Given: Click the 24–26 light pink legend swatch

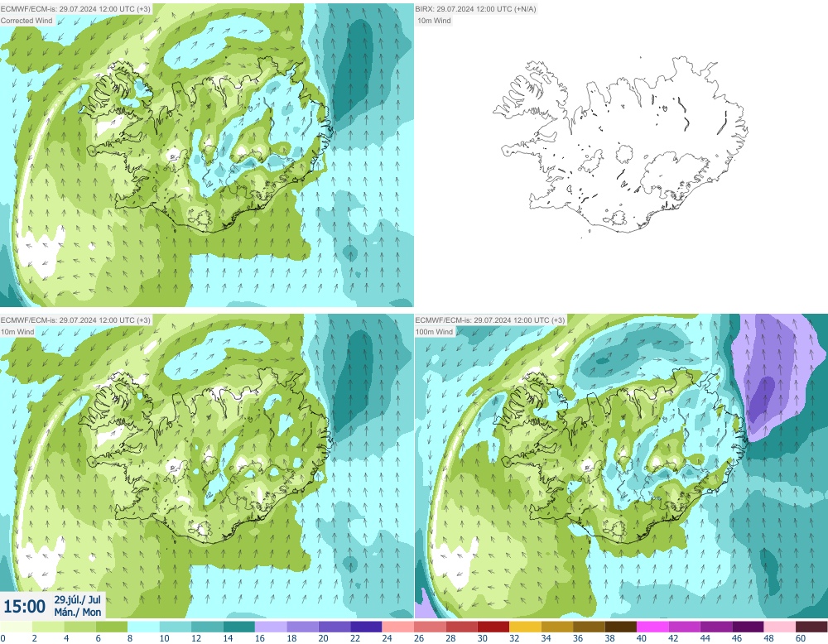Looking at the screenshot, I should (x=398, y=627).
